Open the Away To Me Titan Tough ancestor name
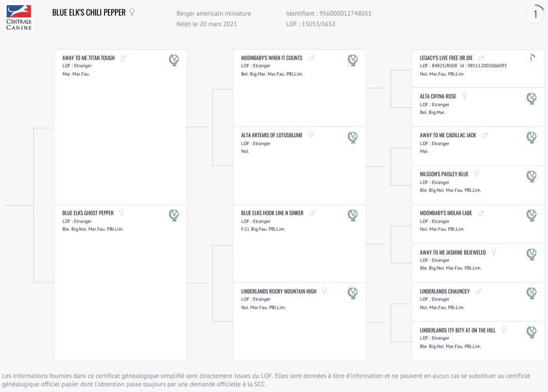The height and width of the screenshot is (392, 548). click(x=88, y=58)
